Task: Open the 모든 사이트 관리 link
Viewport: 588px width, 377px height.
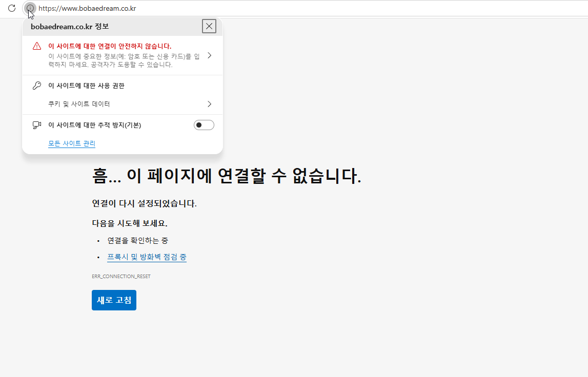Action: point(71,143)
